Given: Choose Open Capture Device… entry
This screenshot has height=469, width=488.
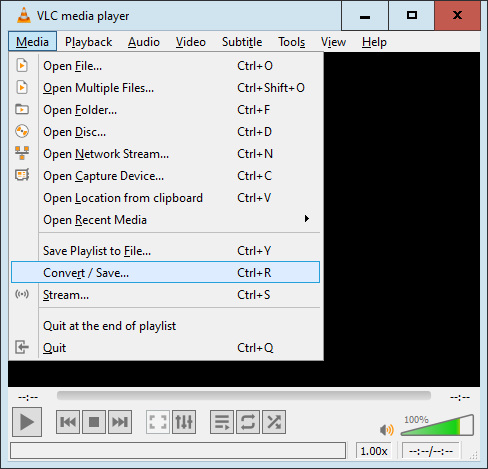Looking at the screenshot, I should 165,176.
